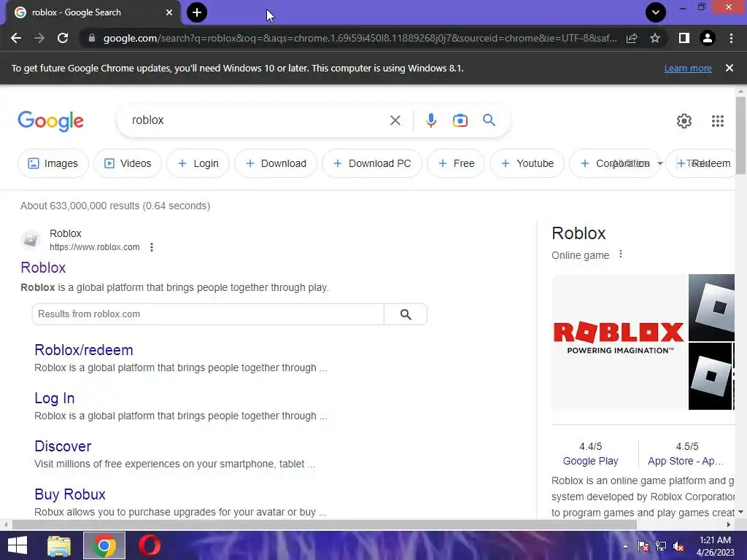
Task: Open knowledge panel more options dots
Action: coord(620,254)
